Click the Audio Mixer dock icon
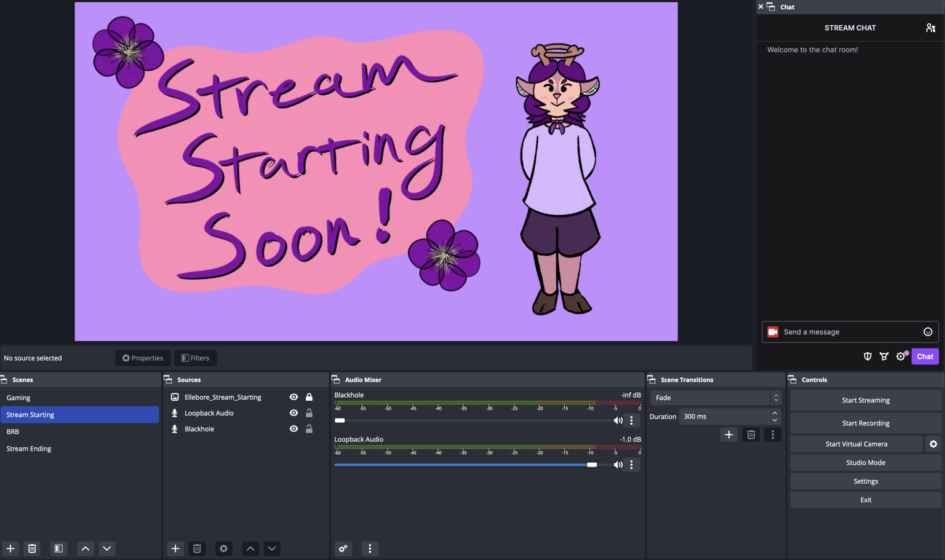This screenshot has height=560, width=945. pos(336,380)
